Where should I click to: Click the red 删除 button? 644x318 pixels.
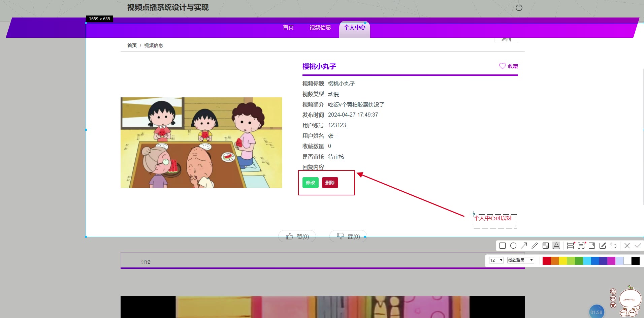[330, 183]
